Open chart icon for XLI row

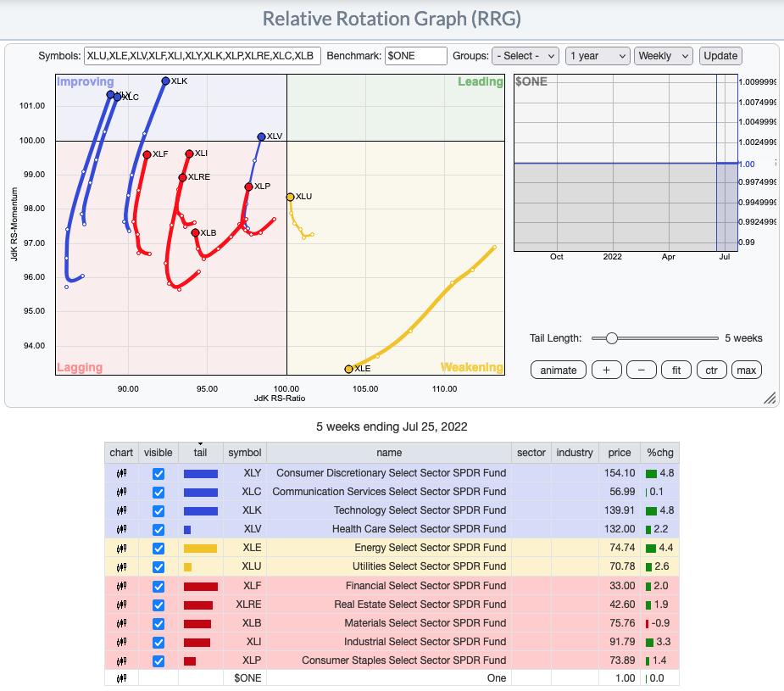coord(121,642)
